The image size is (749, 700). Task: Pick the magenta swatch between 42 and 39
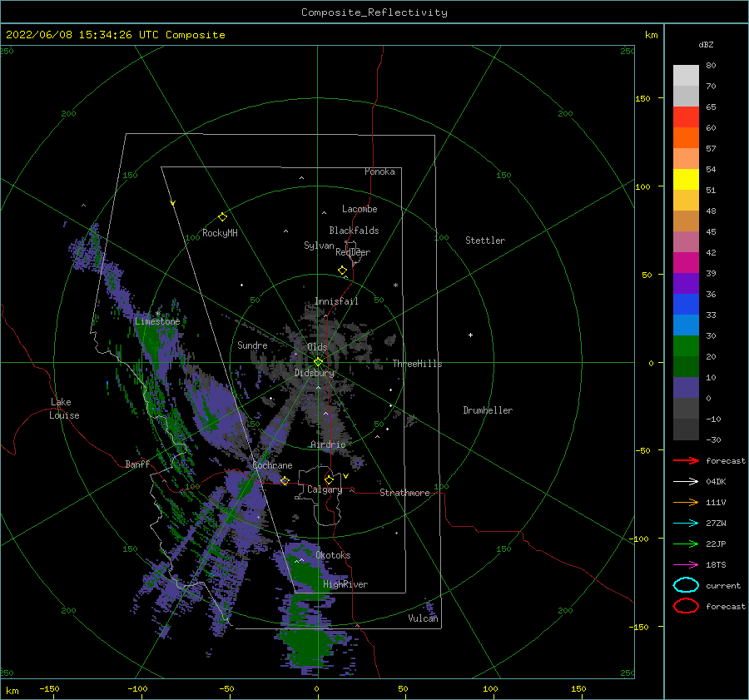pyautogui.click(x=686, y=263)
